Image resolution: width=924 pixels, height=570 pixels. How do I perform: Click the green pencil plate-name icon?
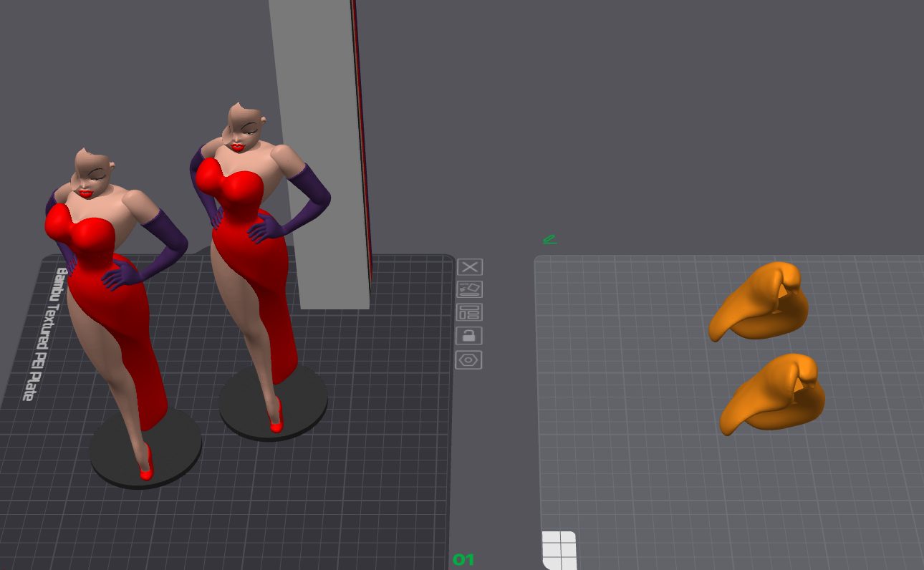pyautogui.click(x=549, y=240)
